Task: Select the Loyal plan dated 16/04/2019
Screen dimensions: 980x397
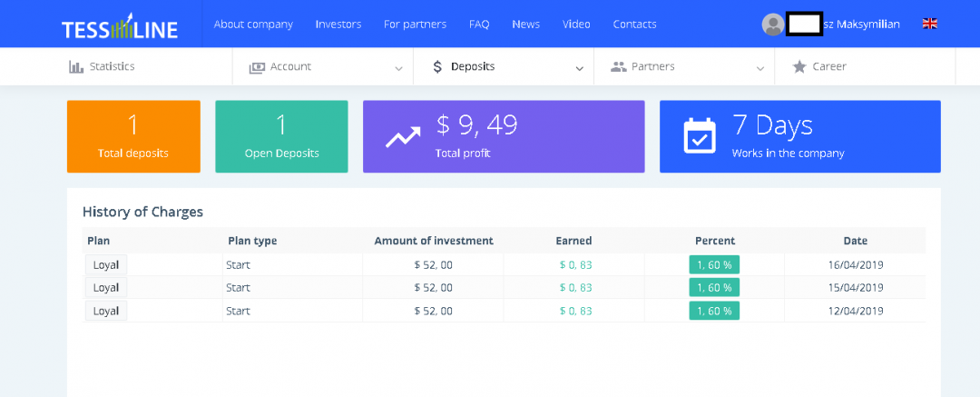Action: click(106, 264)
